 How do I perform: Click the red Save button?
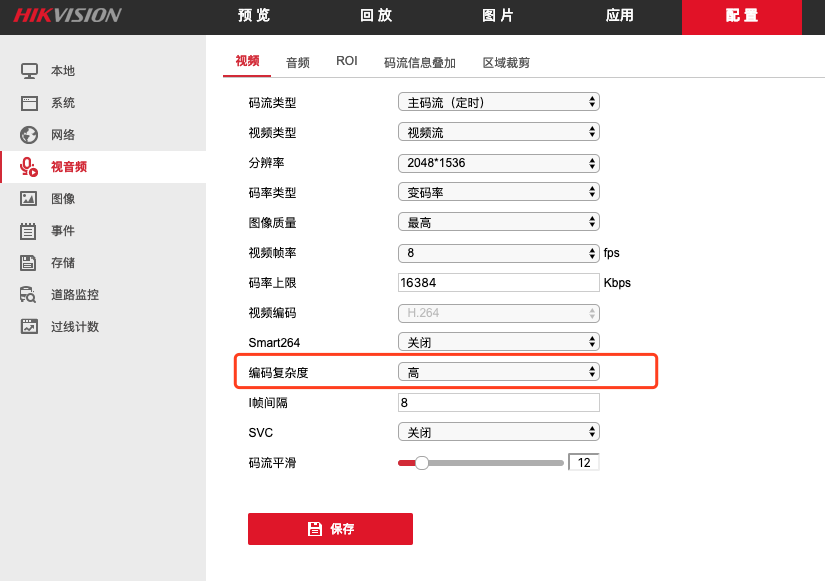click(x=330, y=528)
